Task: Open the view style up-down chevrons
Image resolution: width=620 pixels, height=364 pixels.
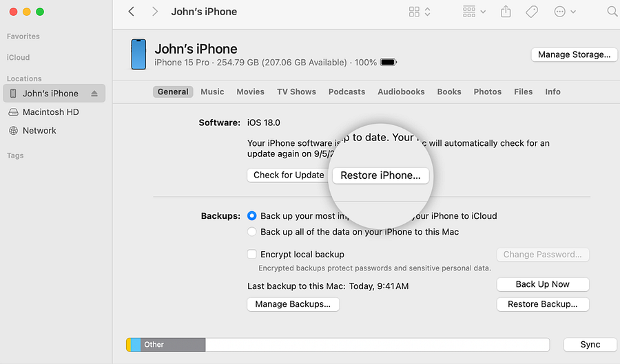Action: (427, 12)
